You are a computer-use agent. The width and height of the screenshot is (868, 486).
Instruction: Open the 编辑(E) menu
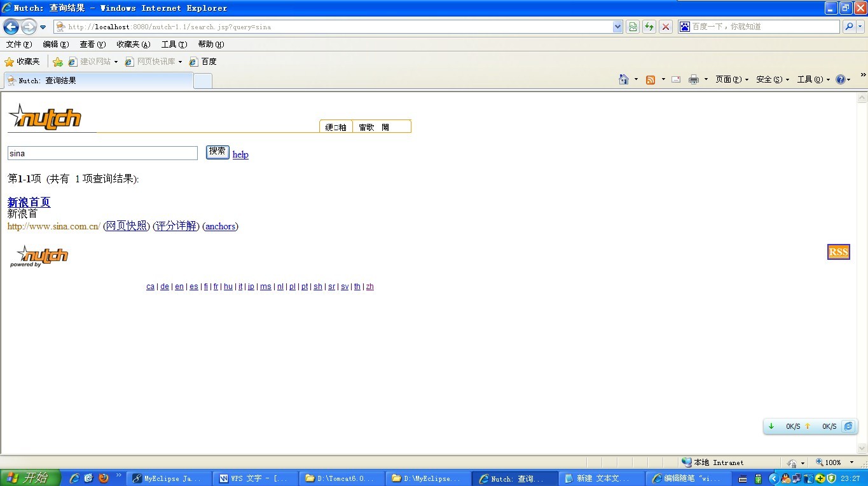click(56, 44)
